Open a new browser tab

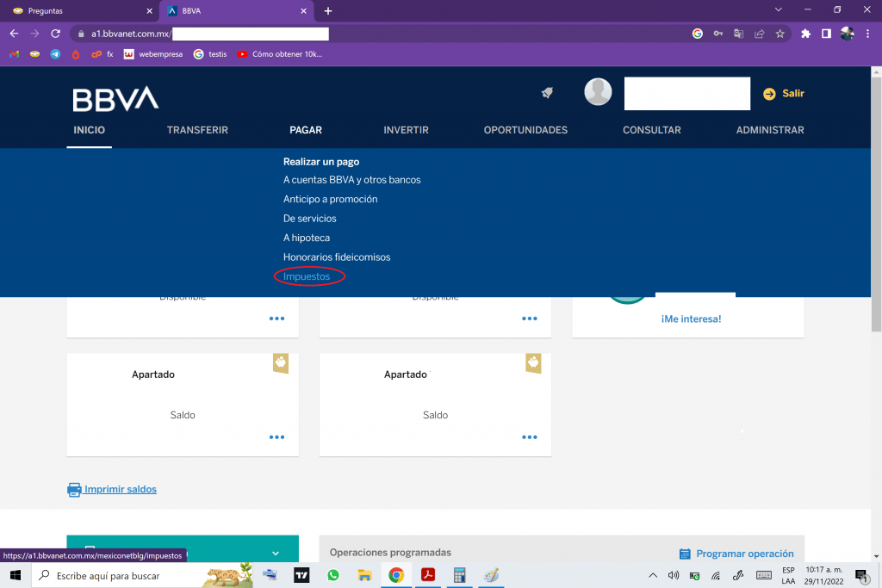[328, 10]
